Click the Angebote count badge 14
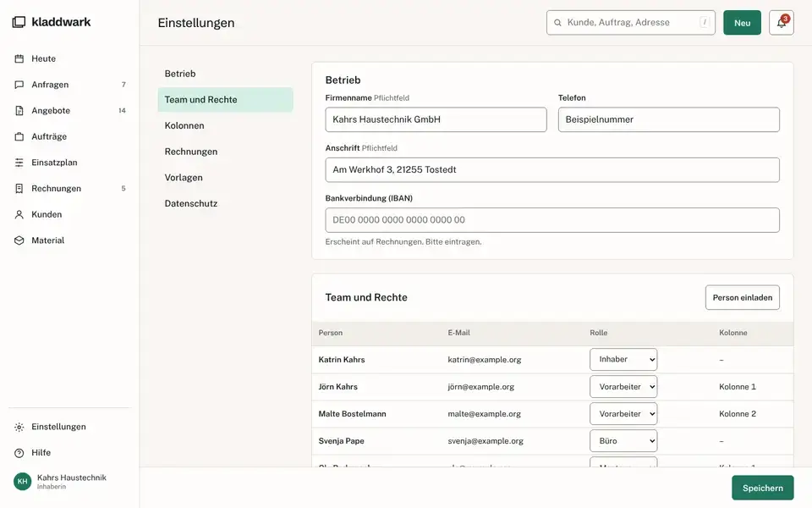The width and height of the screenshot is (812, 508). pyautogui.click(x=122, y=110)
